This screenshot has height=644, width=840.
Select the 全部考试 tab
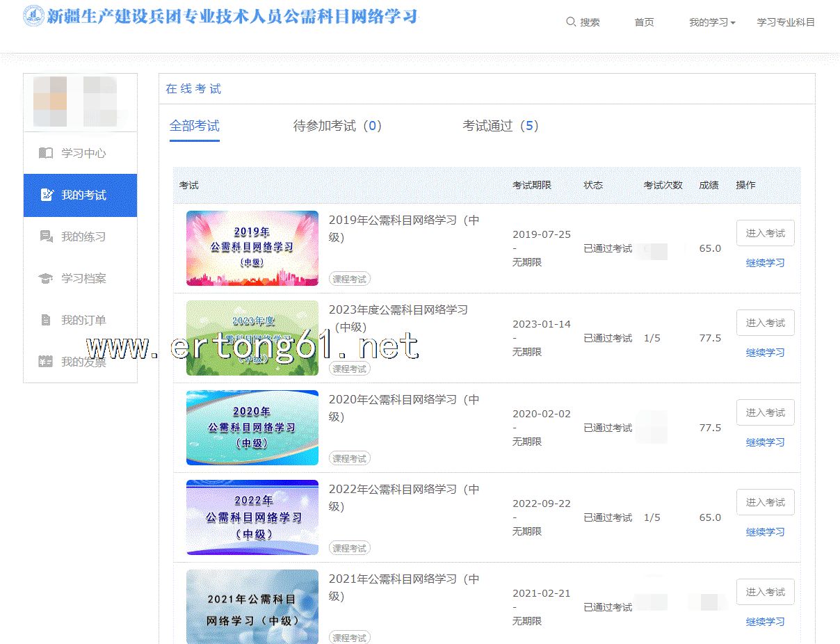(x=195, y=126)
